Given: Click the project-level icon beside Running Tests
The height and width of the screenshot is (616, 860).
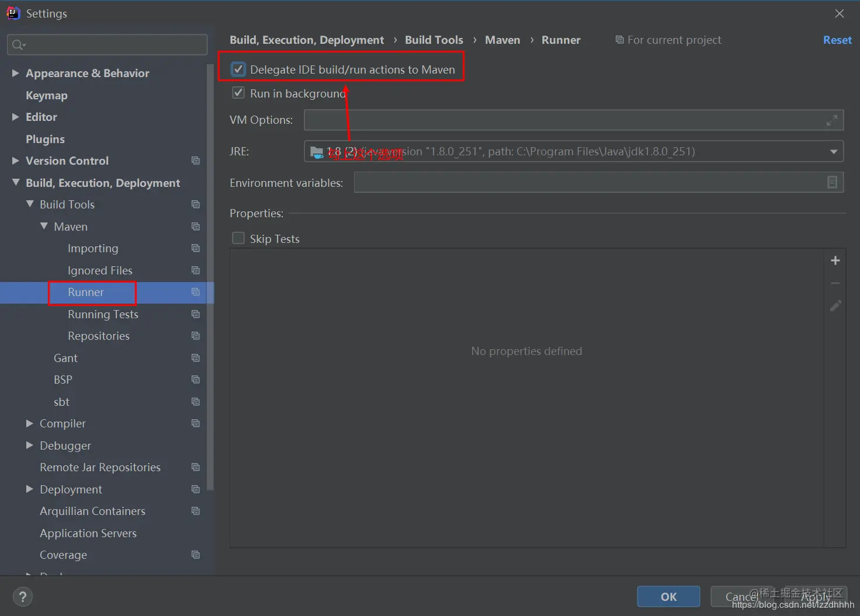Looking at the screenshot, I should coord(196,314).
